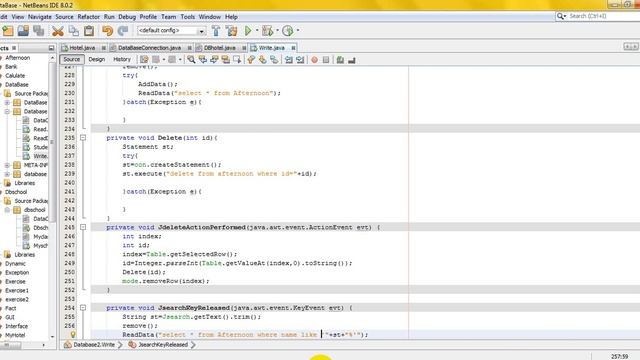Expand the META-INF tree node
This screenshot has width=640, height=360.
7,165
